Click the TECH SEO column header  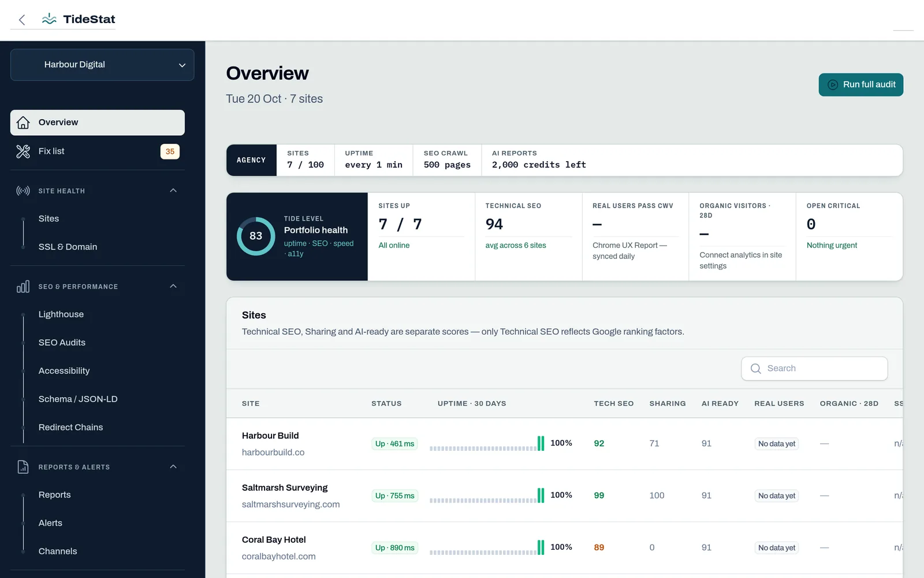coord(613,403)
